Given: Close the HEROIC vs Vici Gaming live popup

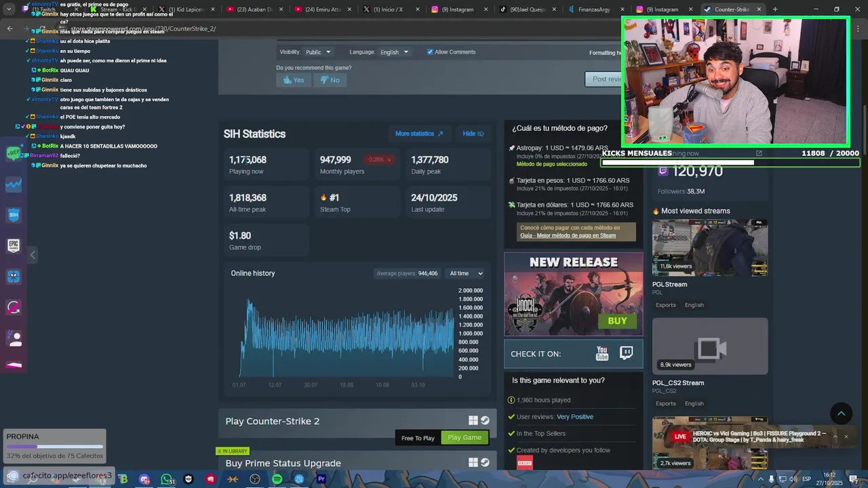Looking at the screenshot, I should 846,436.
